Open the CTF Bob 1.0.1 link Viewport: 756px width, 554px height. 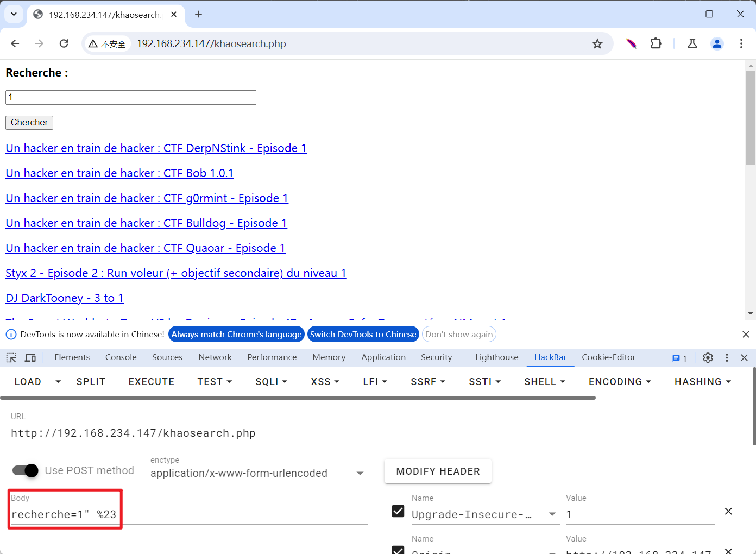coord(119,173)
